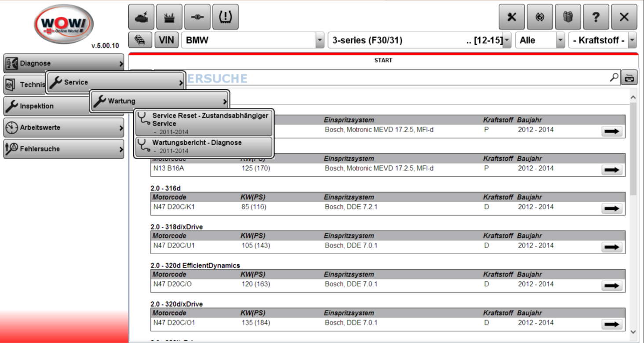This screenshot has height=343, width=644.
Task: Click the VIN button
Action: pos(166,40)
